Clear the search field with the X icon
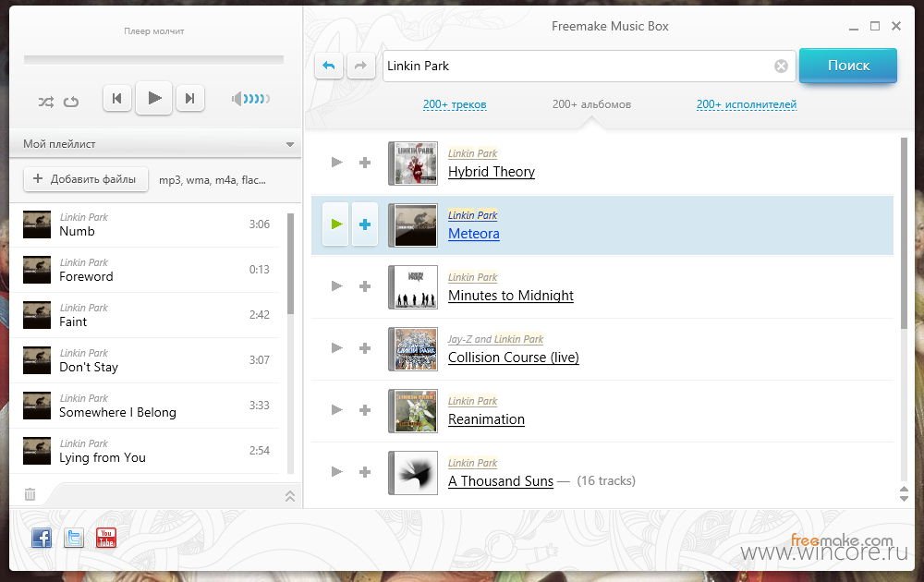The image size is (924, 582). [x=782, y=66]
